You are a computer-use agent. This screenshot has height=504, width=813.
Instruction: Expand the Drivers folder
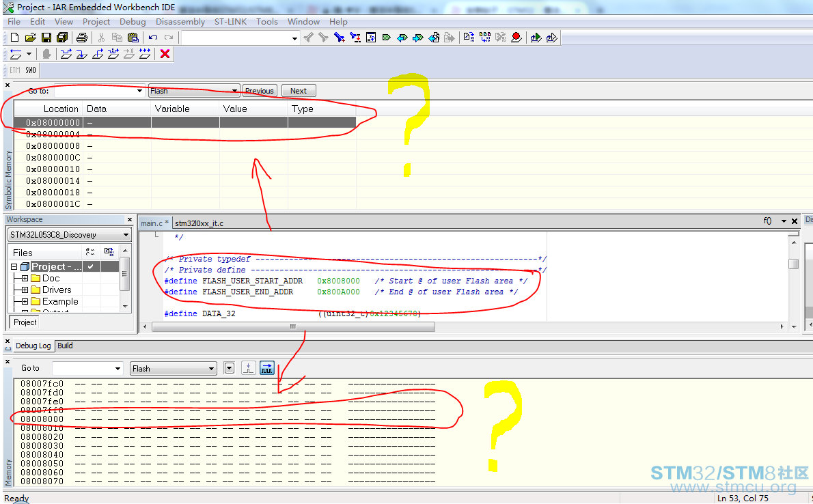[25, 290]
